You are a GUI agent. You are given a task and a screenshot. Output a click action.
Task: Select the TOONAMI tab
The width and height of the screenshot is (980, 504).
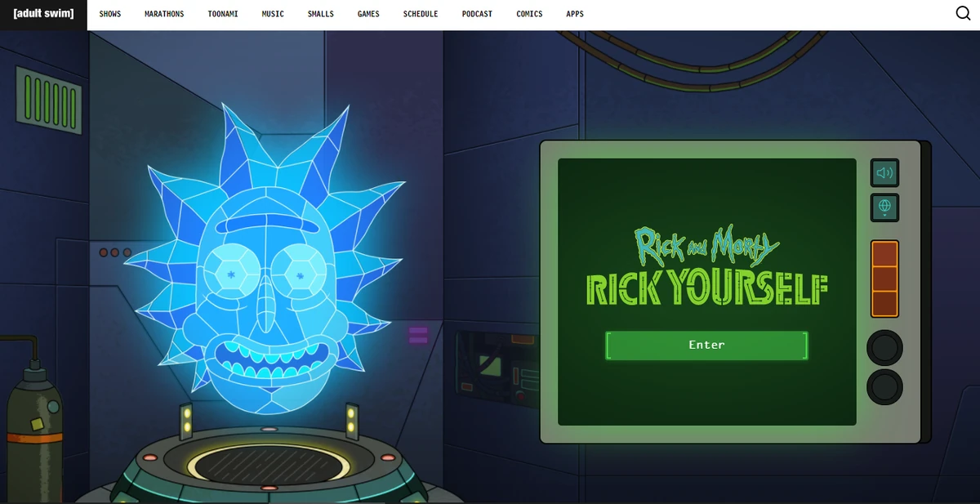(x=223, y=13)
